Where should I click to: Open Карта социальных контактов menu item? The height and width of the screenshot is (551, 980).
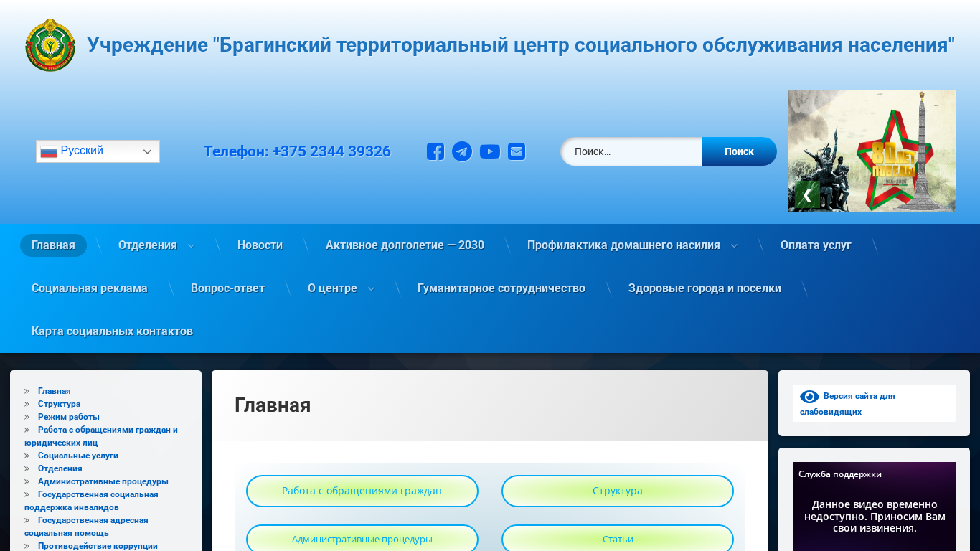pyautogui.click(x=112, y=331)
